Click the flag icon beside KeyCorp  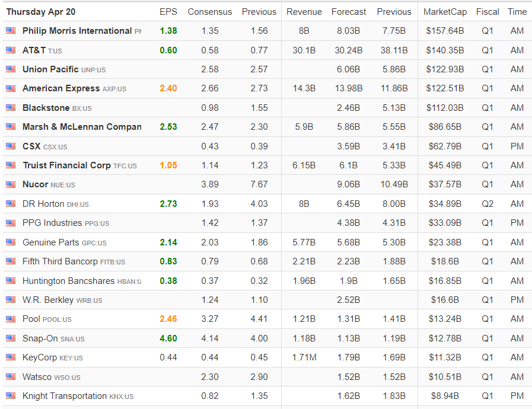click(x=11, y=357)
